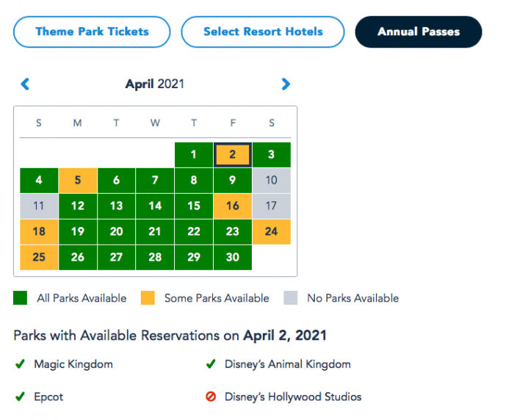
Task: Click green All Parks Available legend swatch
Action: [21, 298]
